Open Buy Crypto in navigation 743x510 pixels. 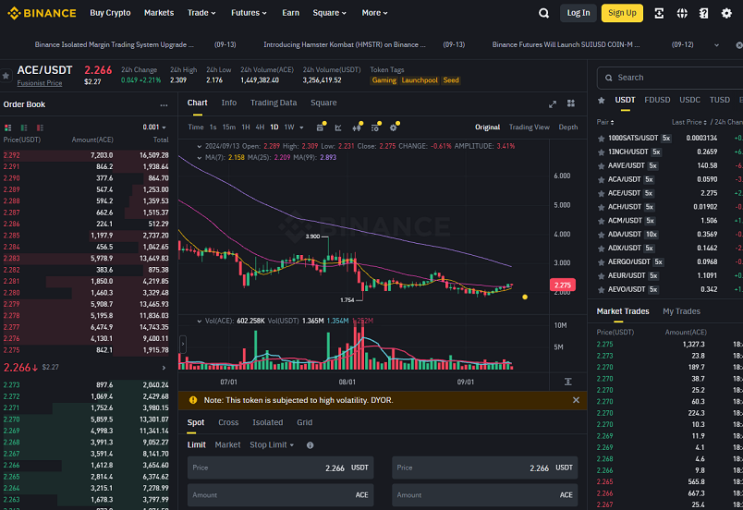click(x=110, y=13)
